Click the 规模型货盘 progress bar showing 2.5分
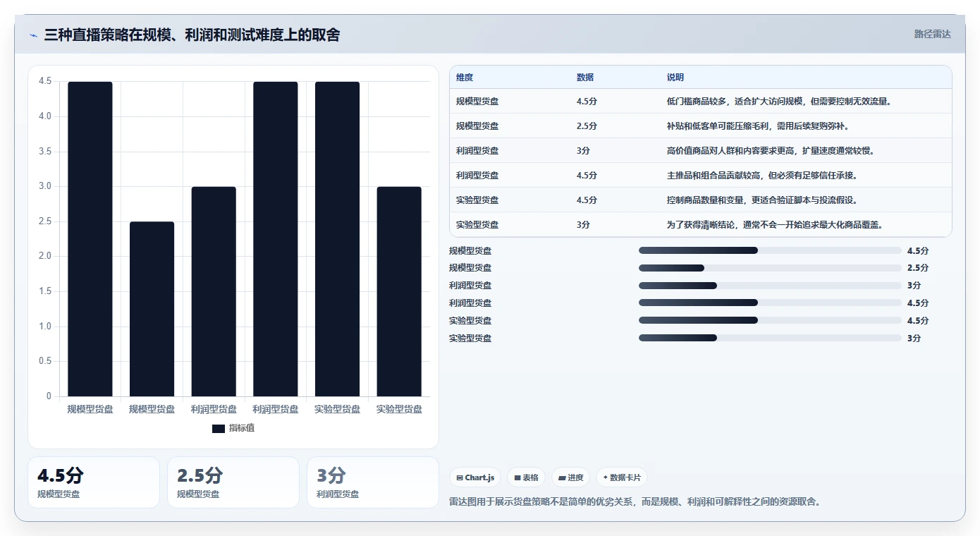The height and width of the screenshot is (536, 980). [770, 268]
